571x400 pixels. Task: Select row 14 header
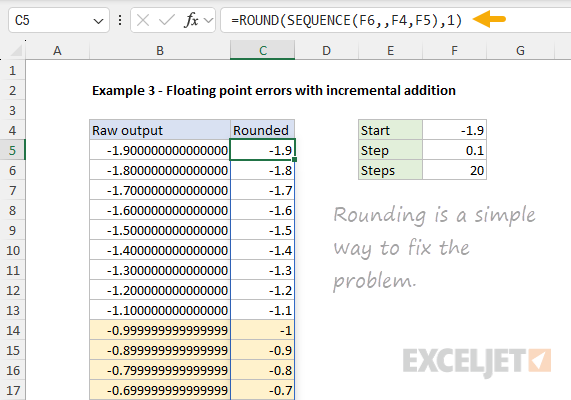(x=13, y=330)
